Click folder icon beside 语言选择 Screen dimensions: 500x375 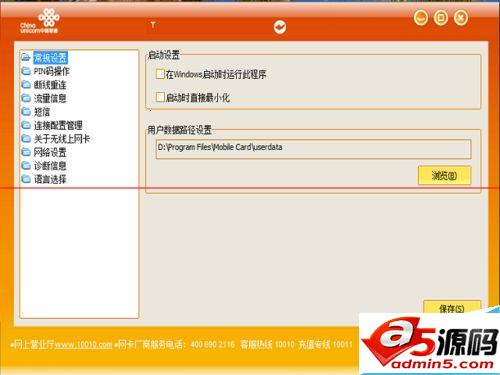pyautogui.click(x=26, y=179)
